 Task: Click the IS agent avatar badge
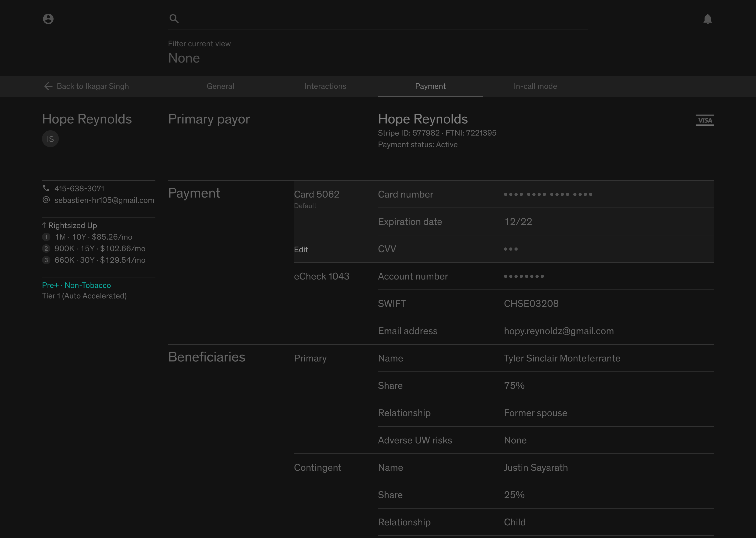pos(50,139)
